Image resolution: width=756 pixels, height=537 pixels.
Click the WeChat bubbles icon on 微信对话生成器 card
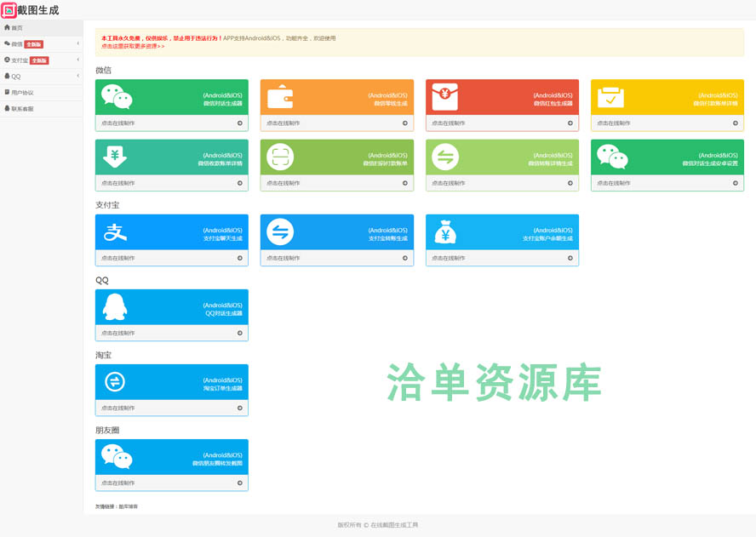117,97
